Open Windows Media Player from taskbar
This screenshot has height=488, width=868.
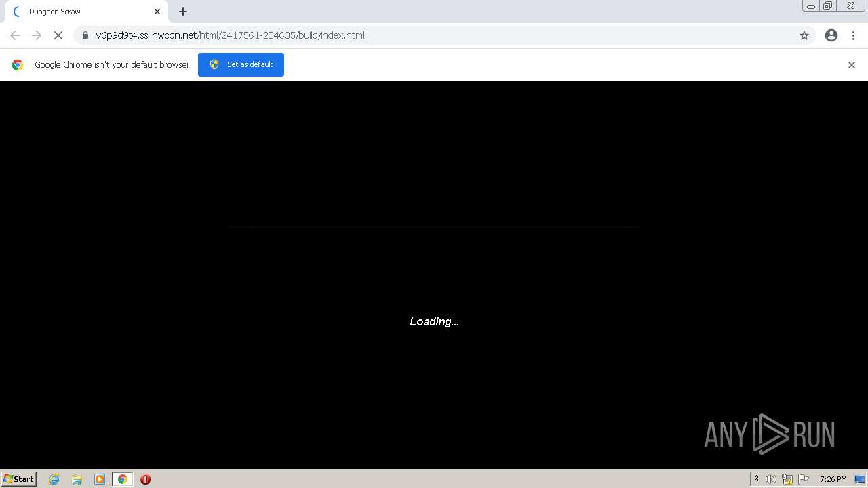point(100,479)
